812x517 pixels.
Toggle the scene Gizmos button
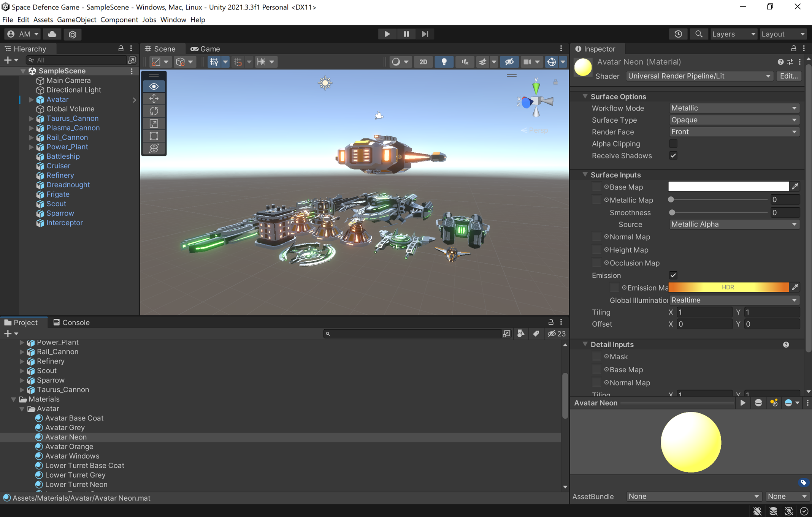coord(552,62)
